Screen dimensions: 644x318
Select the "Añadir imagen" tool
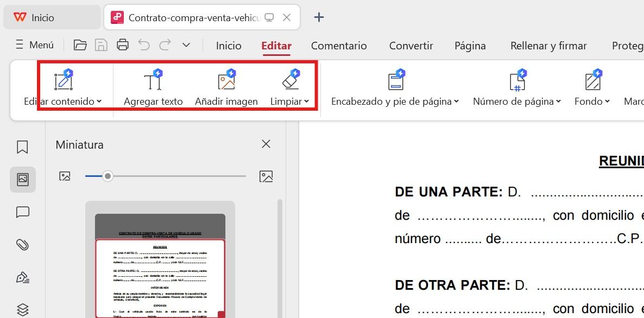(226, 87)
